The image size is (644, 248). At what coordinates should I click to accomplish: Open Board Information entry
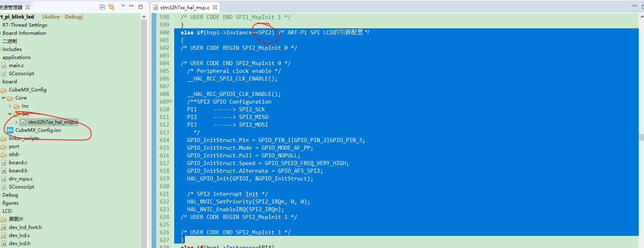(24, 33)
